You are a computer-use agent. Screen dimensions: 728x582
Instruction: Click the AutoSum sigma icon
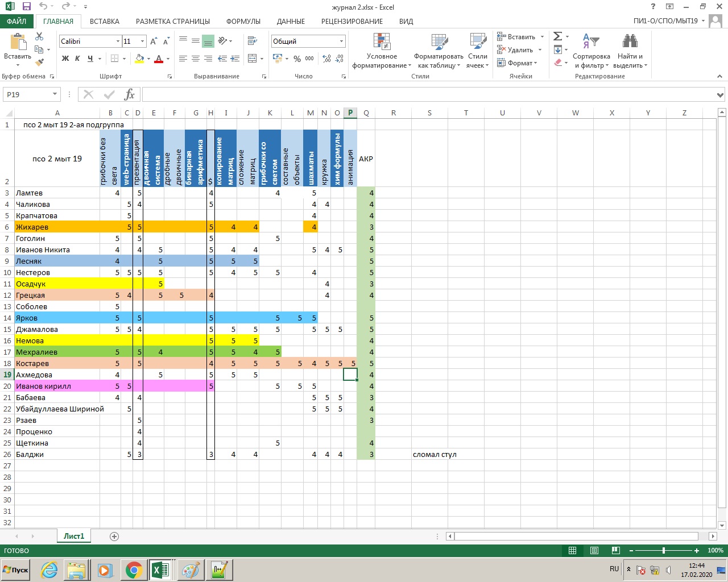click(x=558, y=36)
